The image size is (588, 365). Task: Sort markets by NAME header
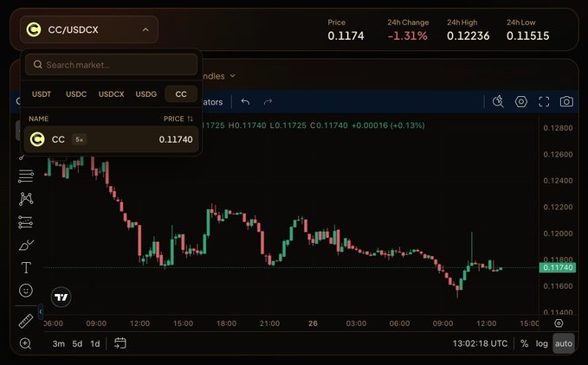point(39,118)
